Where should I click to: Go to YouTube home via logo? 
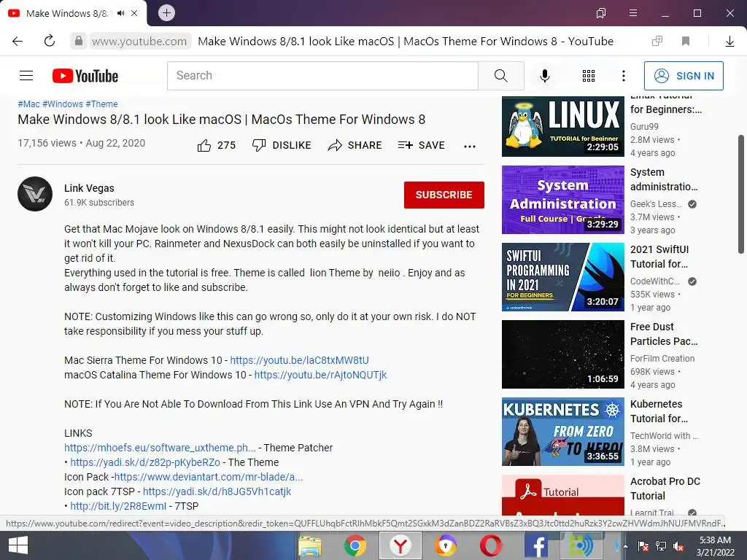[x=85, y=76]
